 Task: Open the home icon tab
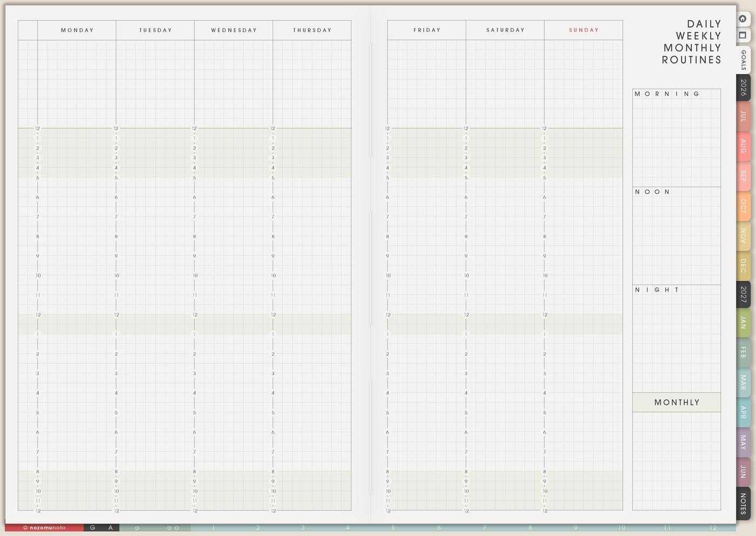pyautogui.click(x=743, y=19)
